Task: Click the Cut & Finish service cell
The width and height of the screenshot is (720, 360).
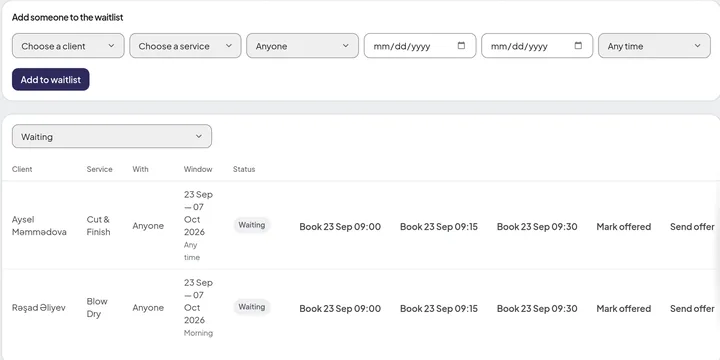Action: coord(98,225)
